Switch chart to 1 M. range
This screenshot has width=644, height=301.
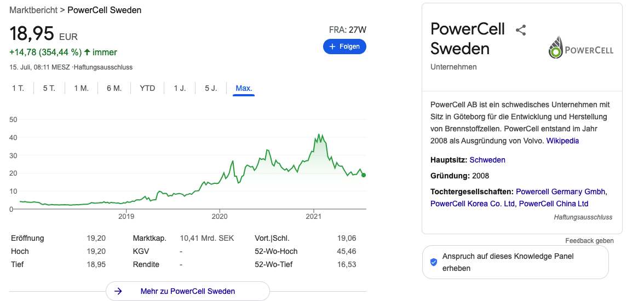(x=81, y=88)
